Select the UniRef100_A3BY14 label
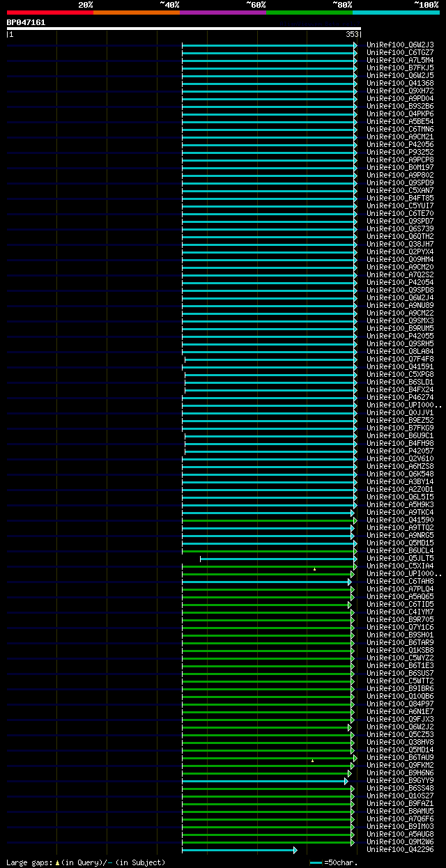446x868 pixels. (x=400, y=481)
